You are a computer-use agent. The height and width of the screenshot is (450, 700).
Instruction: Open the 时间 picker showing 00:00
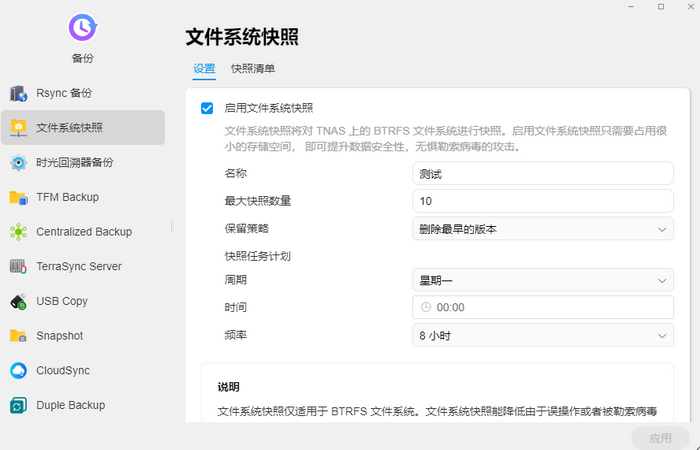pos(542,308)
